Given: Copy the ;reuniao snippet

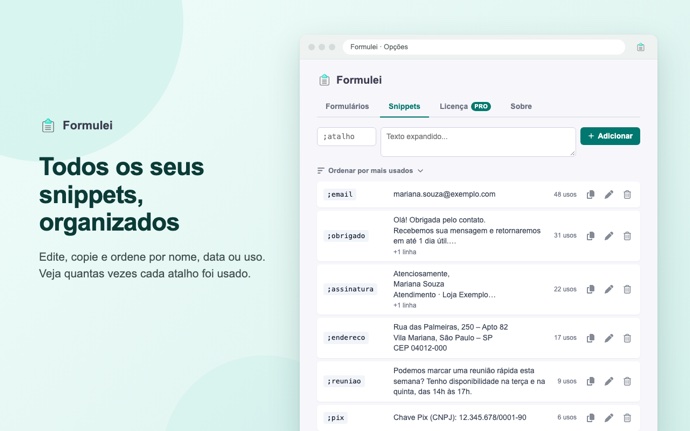Looking at the screenshot, I should click(x=591, y=381).
